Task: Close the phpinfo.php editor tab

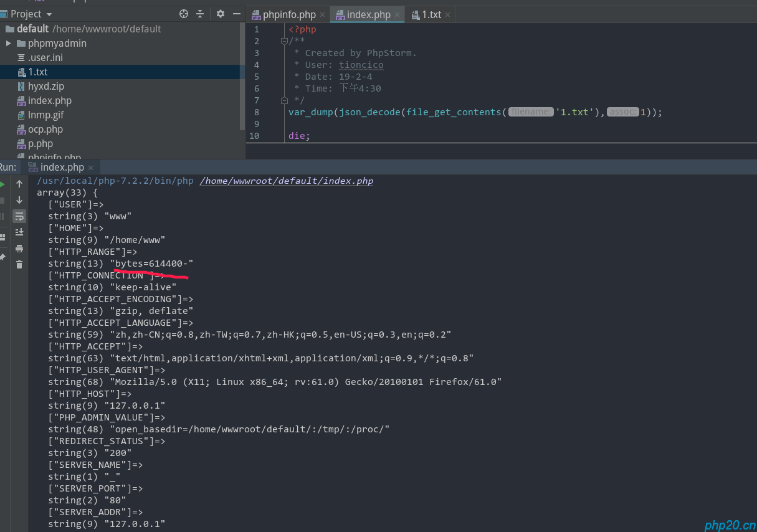Action: 322,14
